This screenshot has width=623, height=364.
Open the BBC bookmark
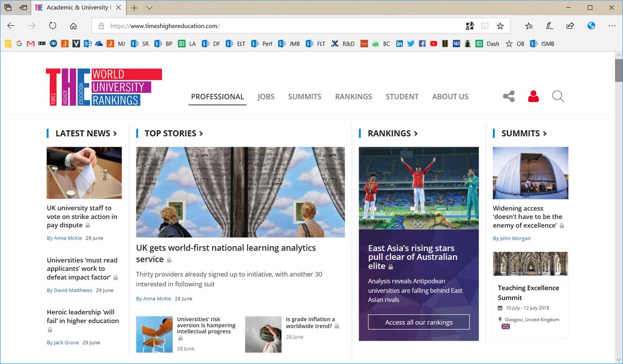pos(42,44)
